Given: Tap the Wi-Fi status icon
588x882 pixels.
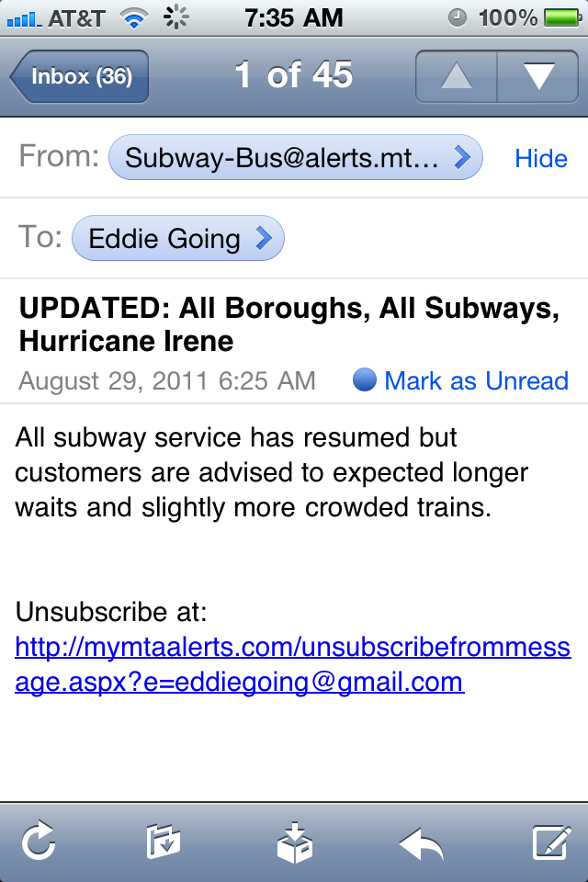Looking at the screenshot, I should [135, 17].
